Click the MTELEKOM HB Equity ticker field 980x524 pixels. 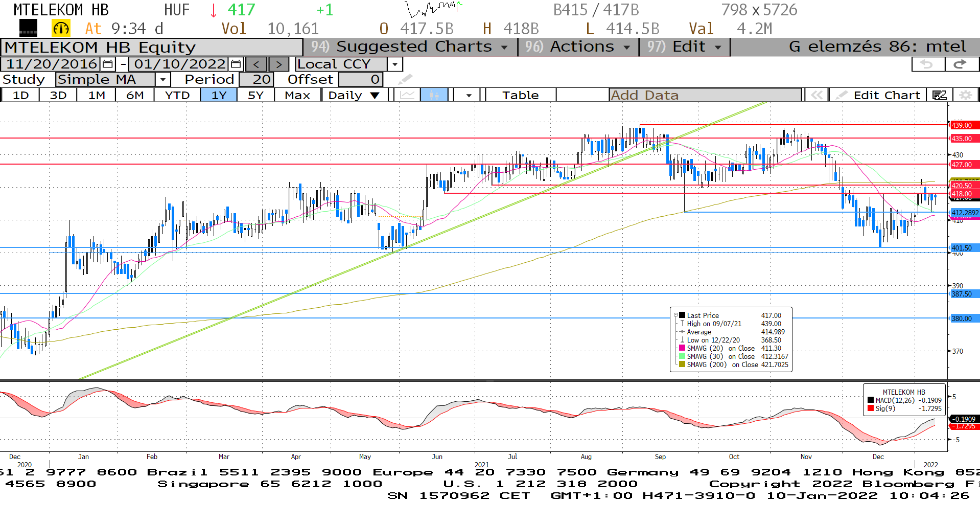click(152, 47)
